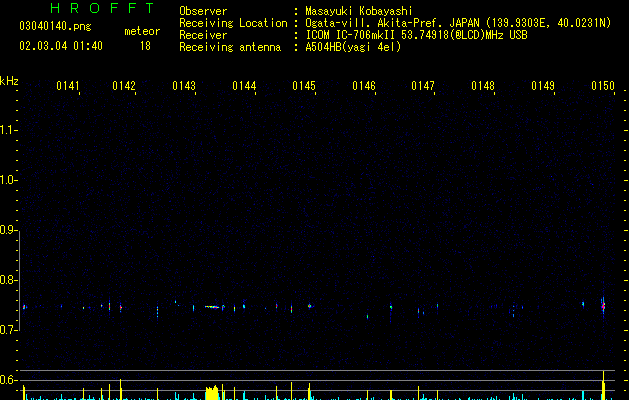Click the wide yellow intensity block after 0143

click(212, 393)
